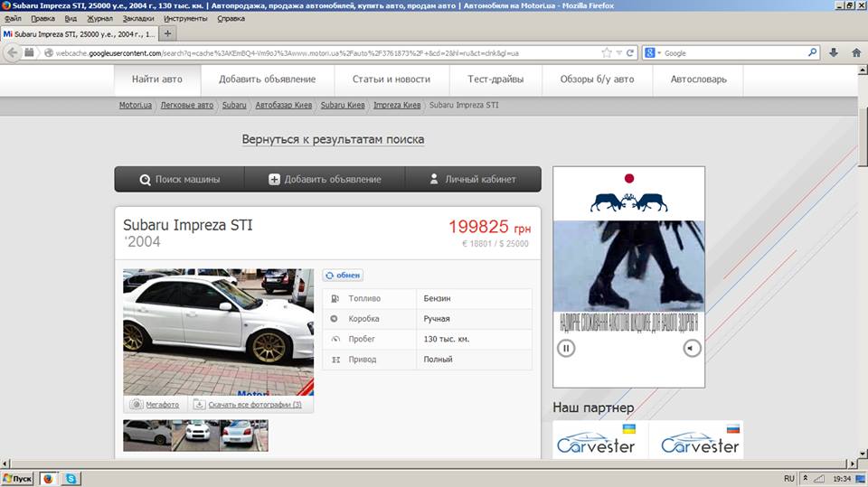This screenshot has height=487, width=868.
Task: Click RU language indicator in tray
Action: [788, 479]
